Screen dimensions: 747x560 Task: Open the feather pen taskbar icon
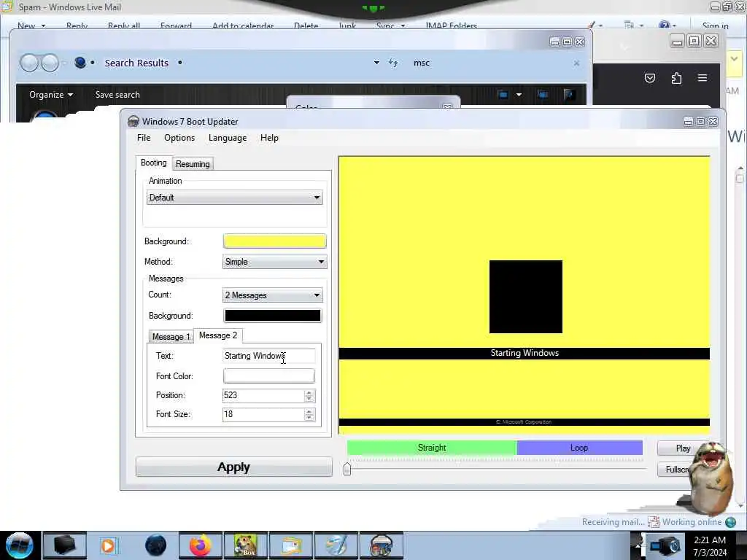(336, 545)
